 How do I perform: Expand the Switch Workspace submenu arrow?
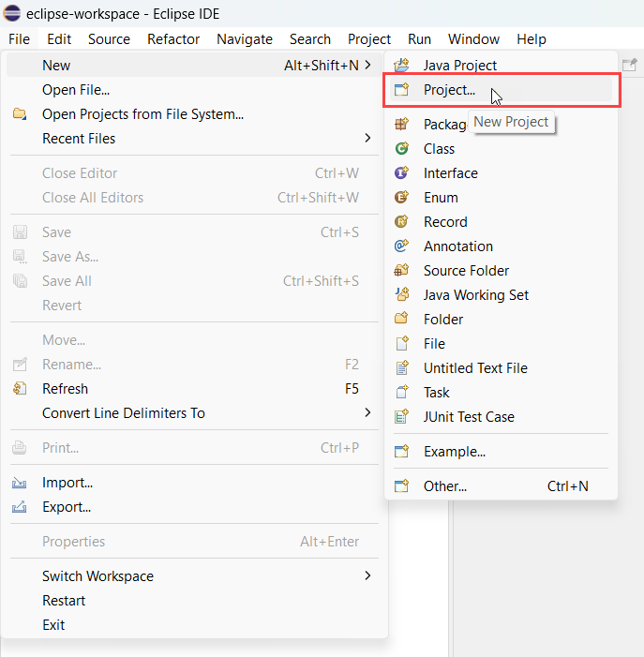point(367,575)
